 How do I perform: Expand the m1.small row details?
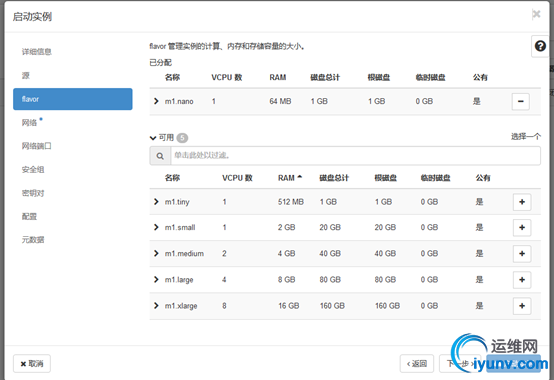[x=156, y=227]
